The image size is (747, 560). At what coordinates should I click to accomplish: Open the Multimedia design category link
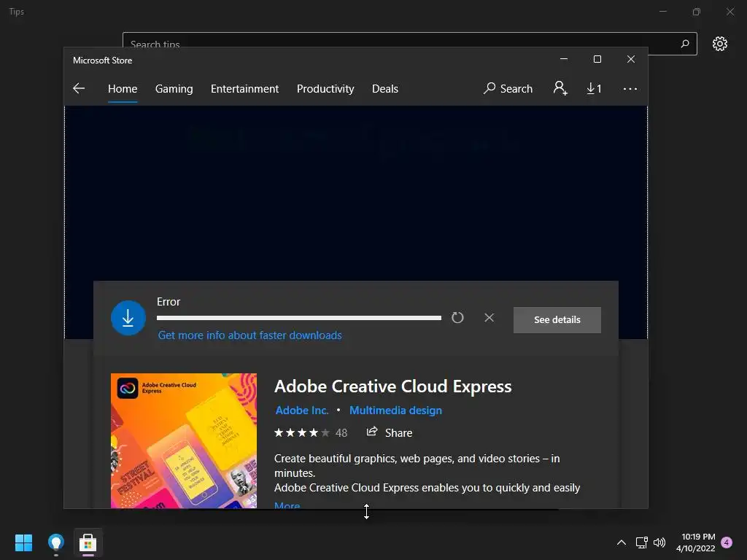pos(395,410)
